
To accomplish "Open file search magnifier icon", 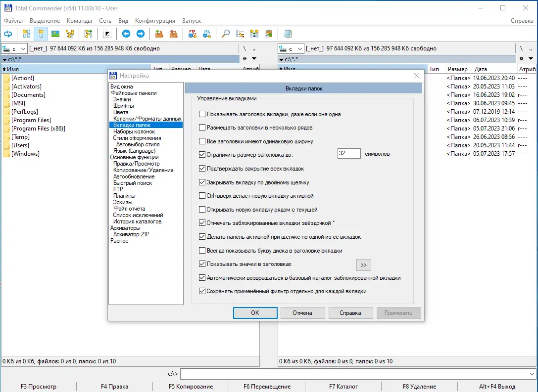I will (225, 34).
